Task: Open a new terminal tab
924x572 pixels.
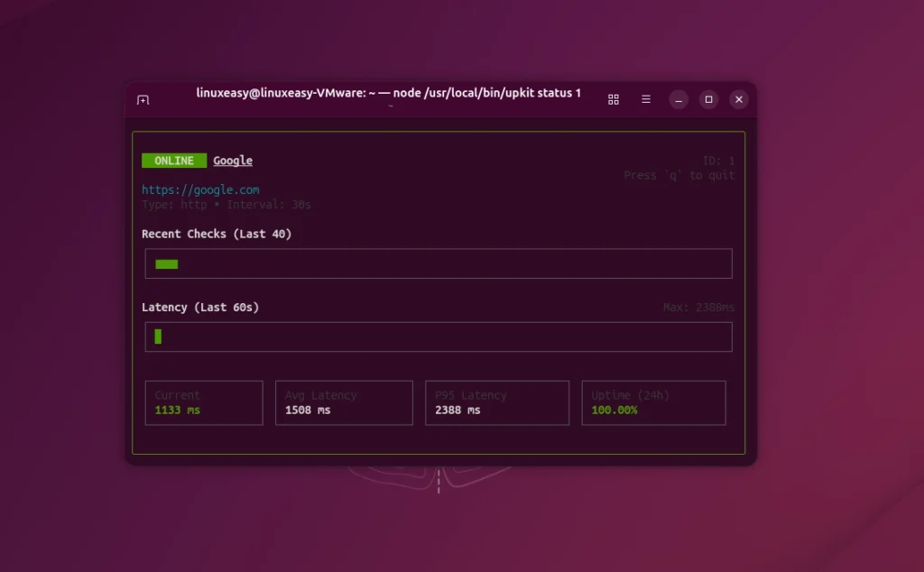Action: coord(143,99)
